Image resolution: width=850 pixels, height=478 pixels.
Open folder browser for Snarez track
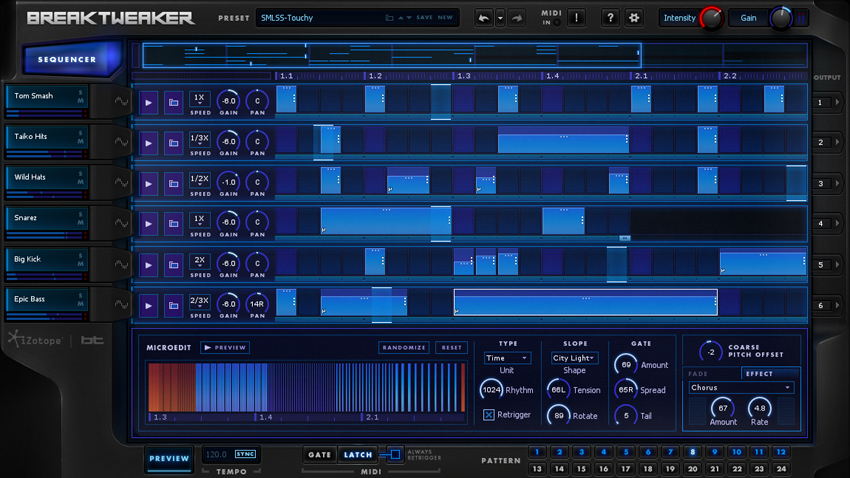173,224
